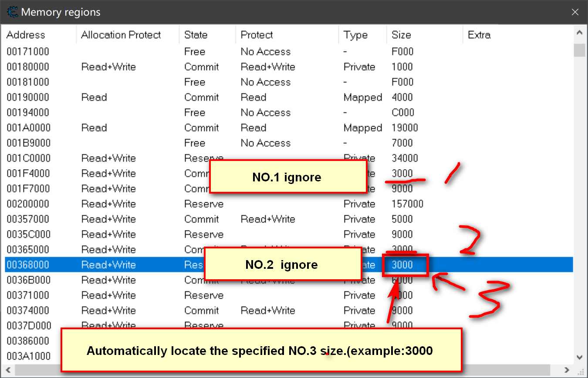Select the highlighted row 00368000
This screenshot has width=588, height=378.
click(28, 265)
